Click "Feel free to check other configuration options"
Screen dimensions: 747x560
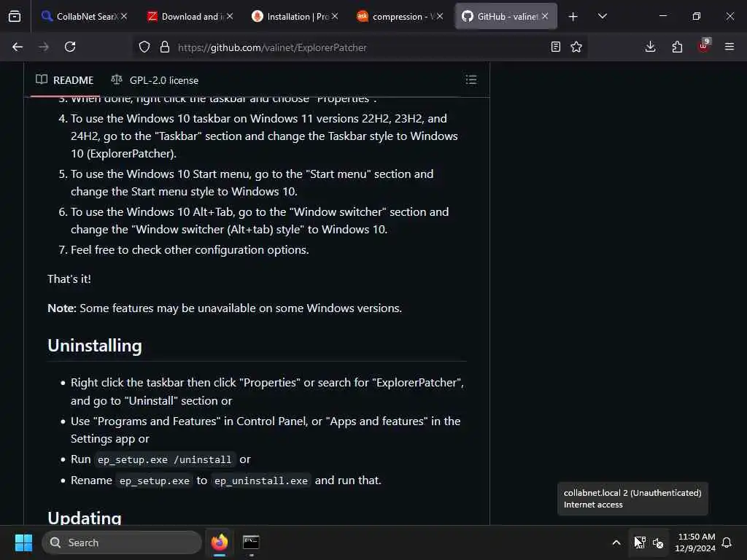(x=190, y=250)
